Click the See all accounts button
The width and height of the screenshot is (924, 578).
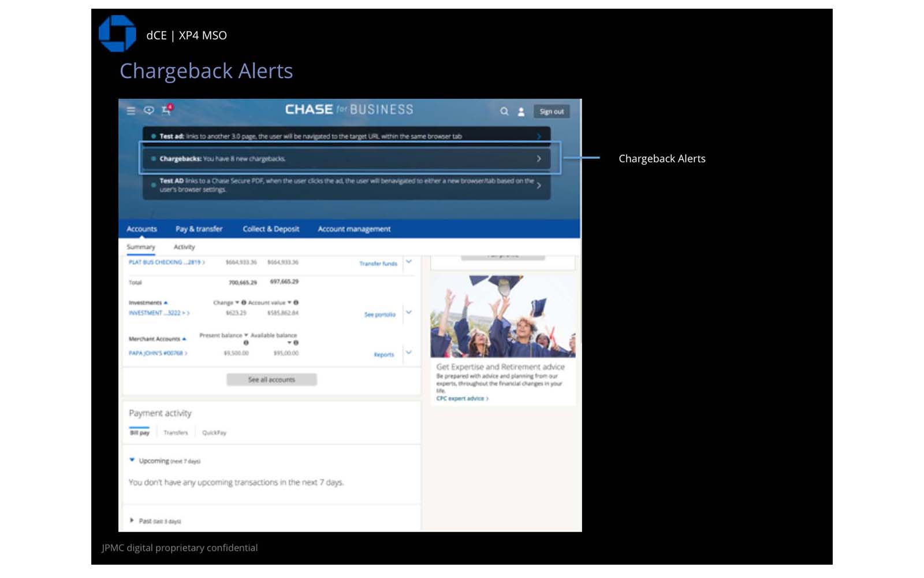pyautogui.click(x=271, y=380)
